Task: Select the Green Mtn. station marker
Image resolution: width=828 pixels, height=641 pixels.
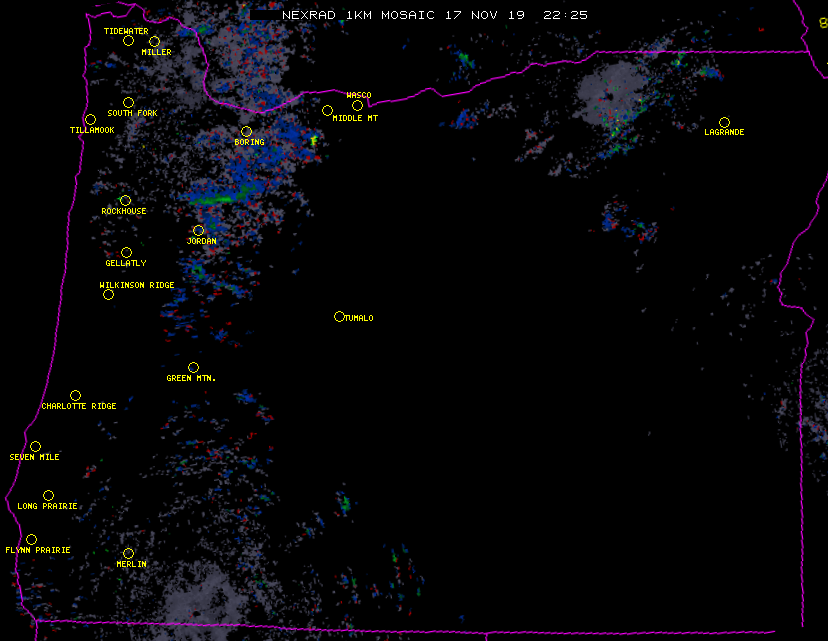Action: pos(193,368)
